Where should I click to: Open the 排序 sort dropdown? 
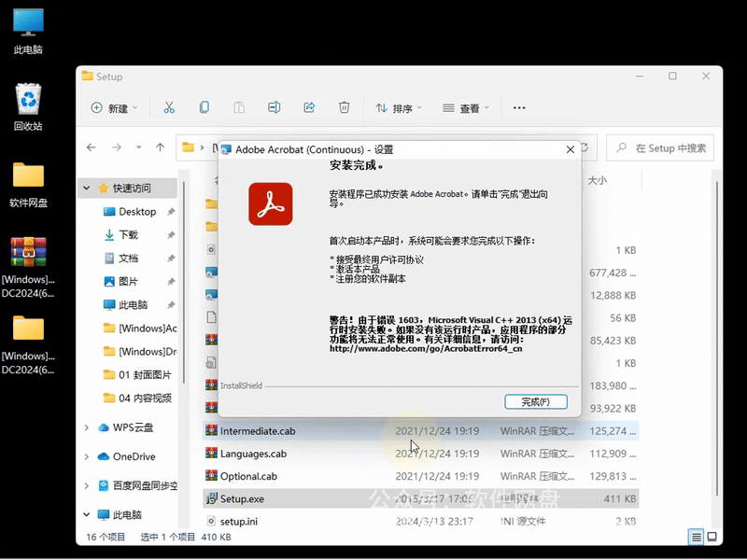pyautogui.click(x=400, y=107)
